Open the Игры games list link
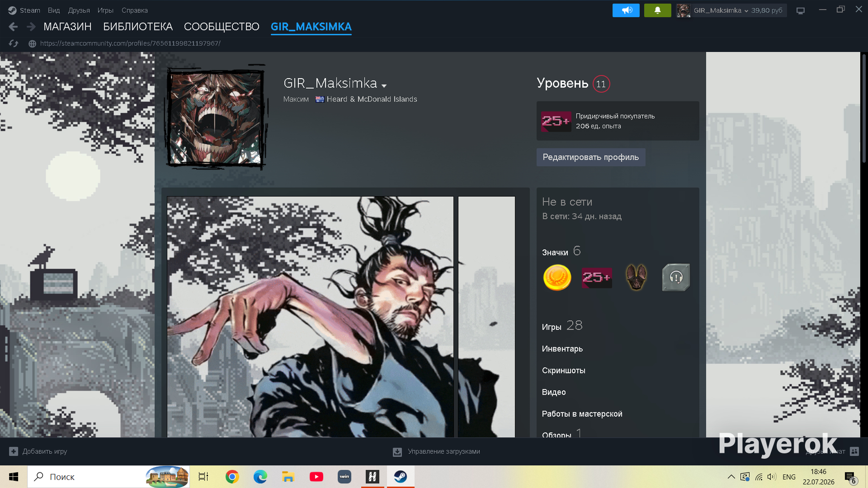 [x=552, y=327]
